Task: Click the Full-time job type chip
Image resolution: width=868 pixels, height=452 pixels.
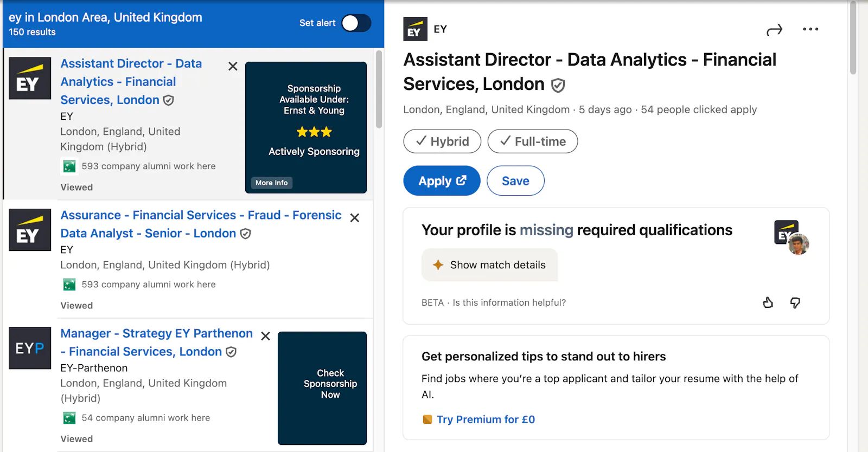Action: point(533,141)
